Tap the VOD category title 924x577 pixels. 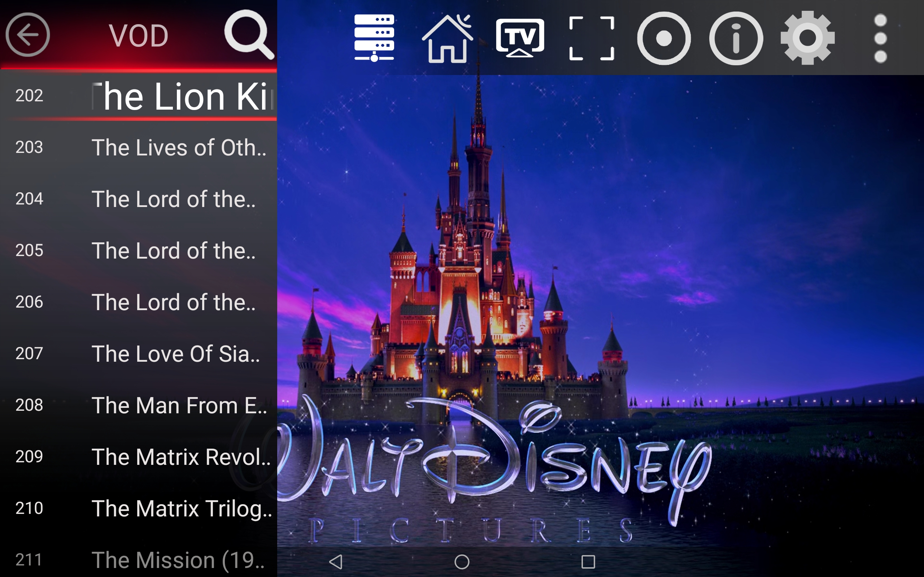139,35
